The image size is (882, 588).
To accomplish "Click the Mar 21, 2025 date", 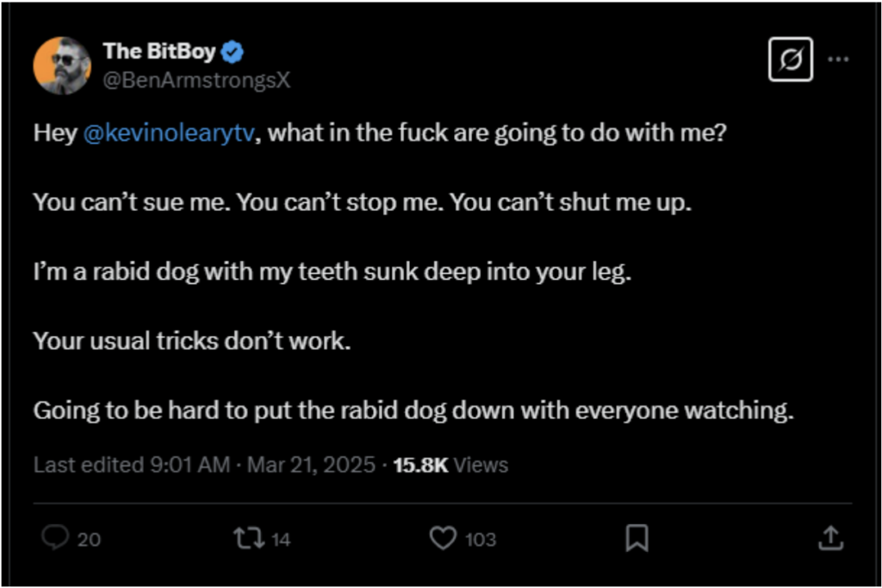I will point(311,465).
